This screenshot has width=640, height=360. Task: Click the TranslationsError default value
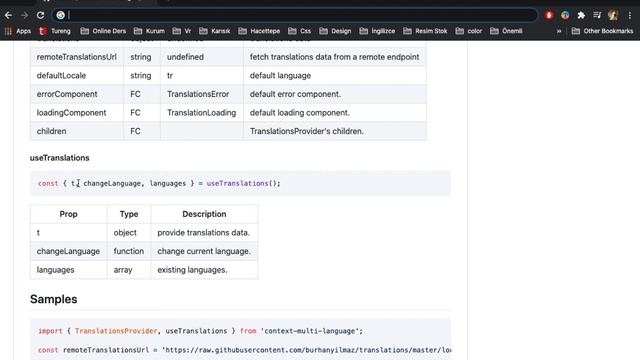pos(198,94)
